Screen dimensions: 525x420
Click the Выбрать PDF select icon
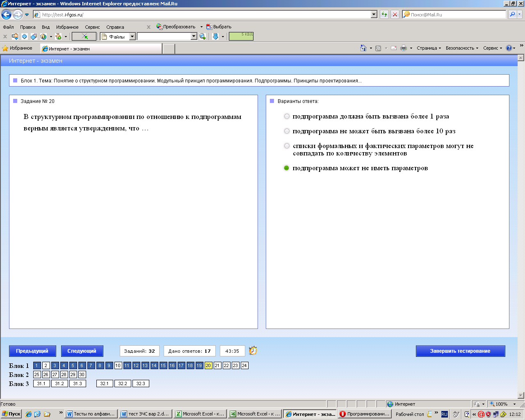click(209, 27)
